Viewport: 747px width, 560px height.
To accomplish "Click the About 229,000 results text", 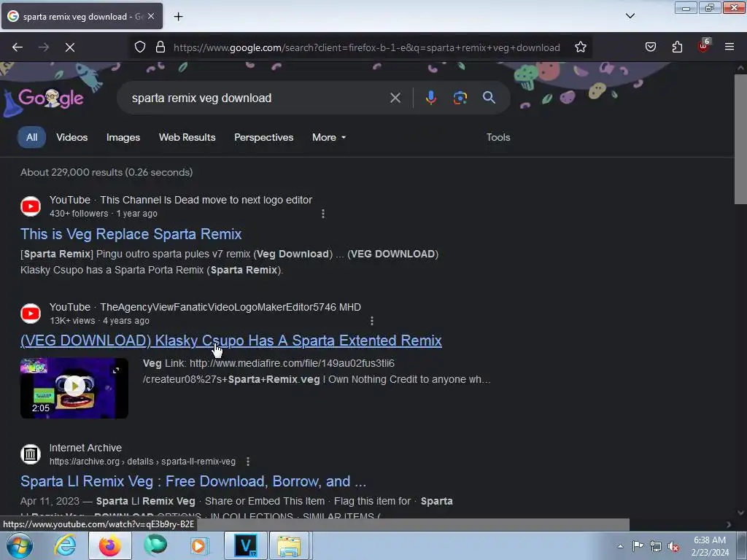I will coord(107,172).
